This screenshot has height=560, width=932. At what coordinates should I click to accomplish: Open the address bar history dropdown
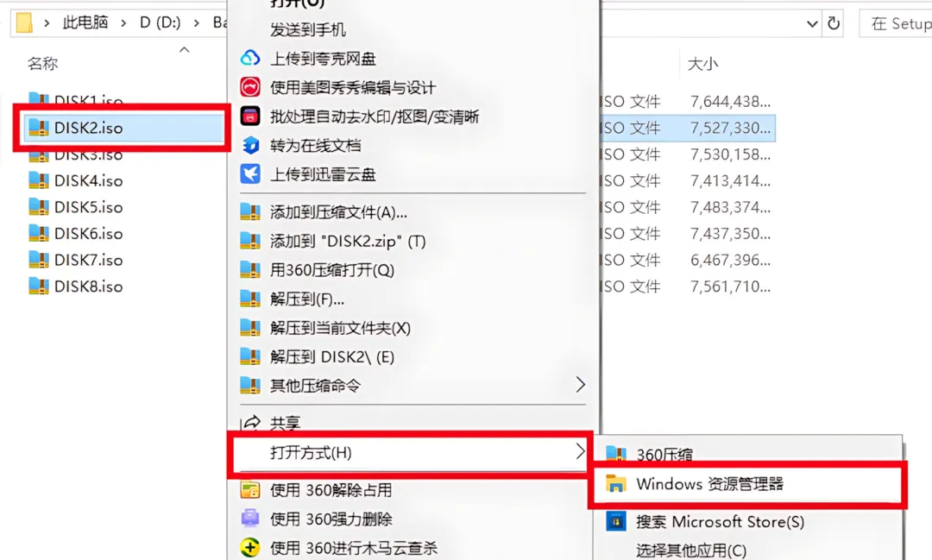click(812, 24)
